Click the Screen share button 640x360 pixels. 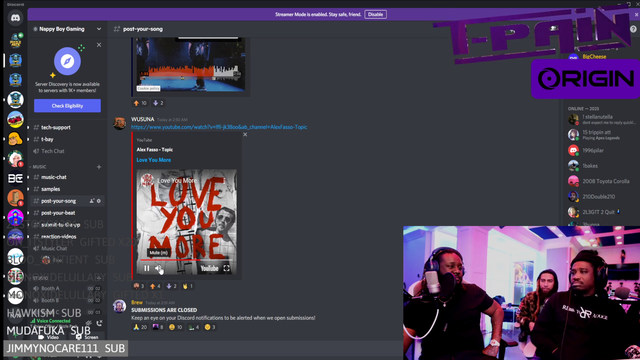click(87, 337)
